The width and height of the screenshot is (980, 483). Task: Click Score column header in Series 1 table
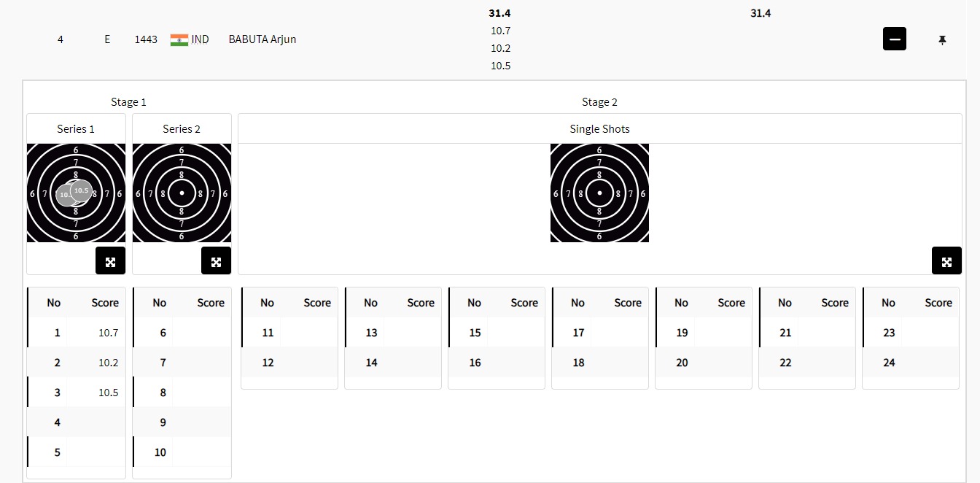[104, 303]
